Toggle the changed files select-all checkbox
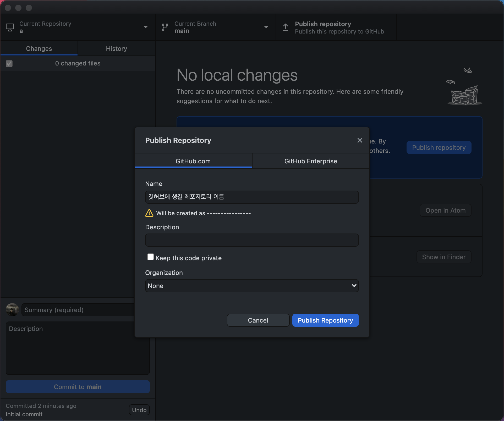The height and width of the screenshot is (421, 504). point(9,63)
